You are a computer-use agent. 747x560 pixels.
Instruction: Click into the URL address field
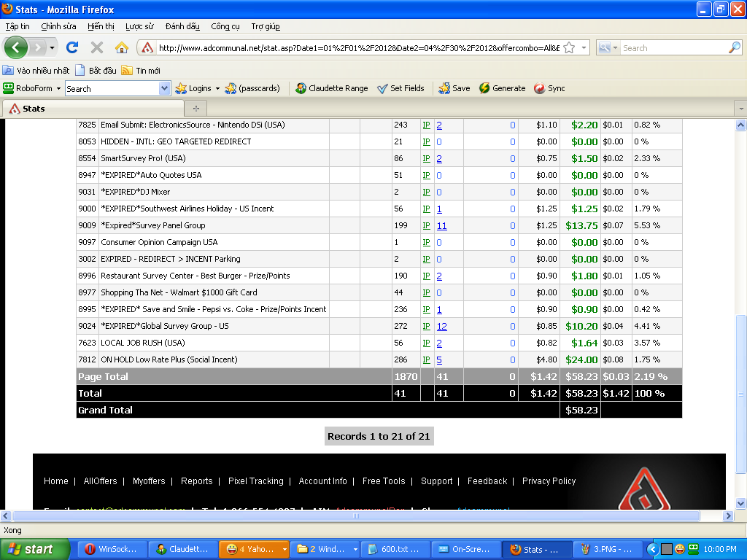pos(359,47)
